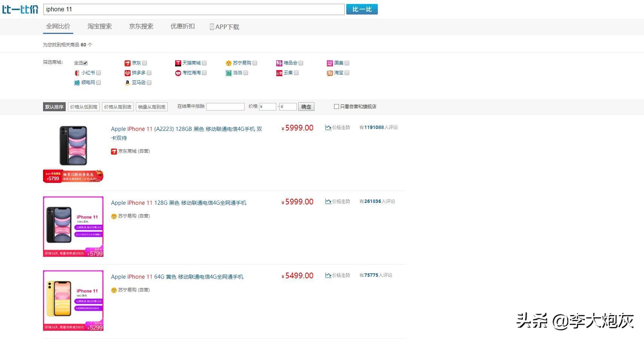Viewport: 644px width, 339px height.
Task: Sort by 价格从高到底
Action: click(x=118, y=107)
